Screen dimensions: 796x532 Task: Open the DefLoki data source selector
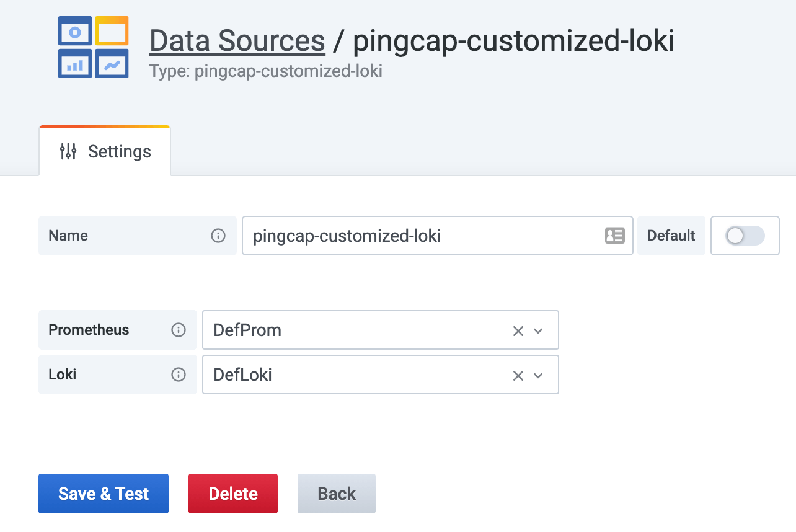tap(381, 375)
